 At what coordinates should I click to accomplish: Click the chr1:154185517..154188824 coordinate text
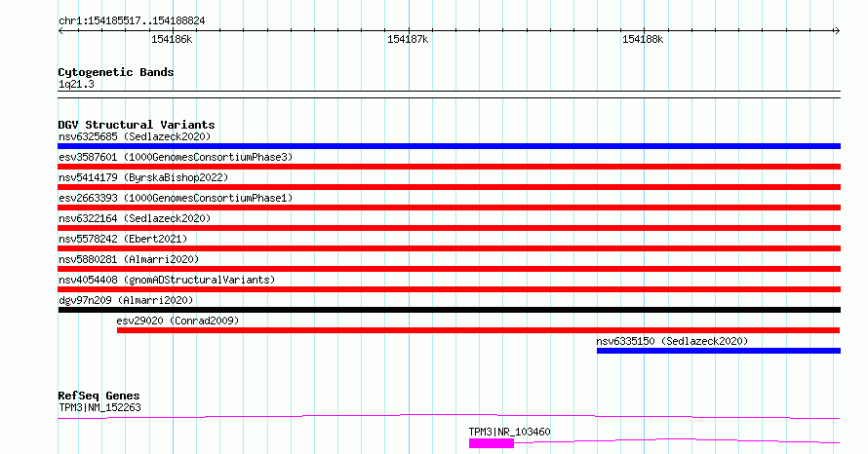132,21
